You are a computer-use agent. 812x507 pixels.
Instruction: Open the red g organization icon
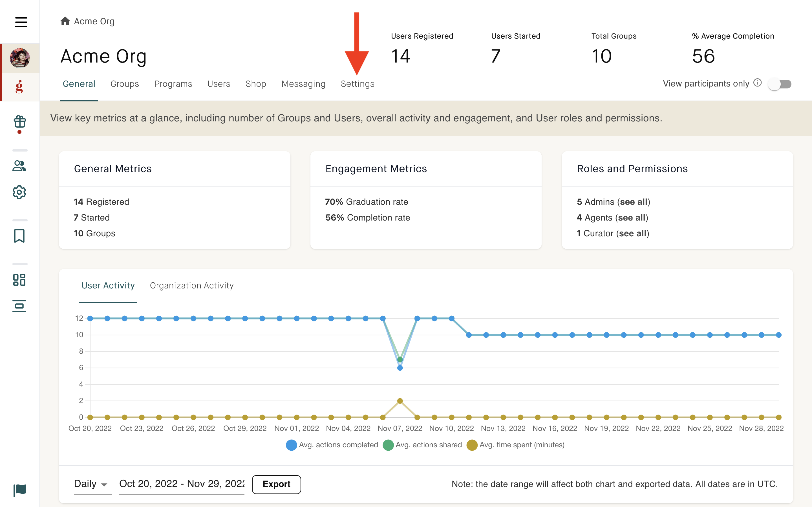tap(19, 86)
